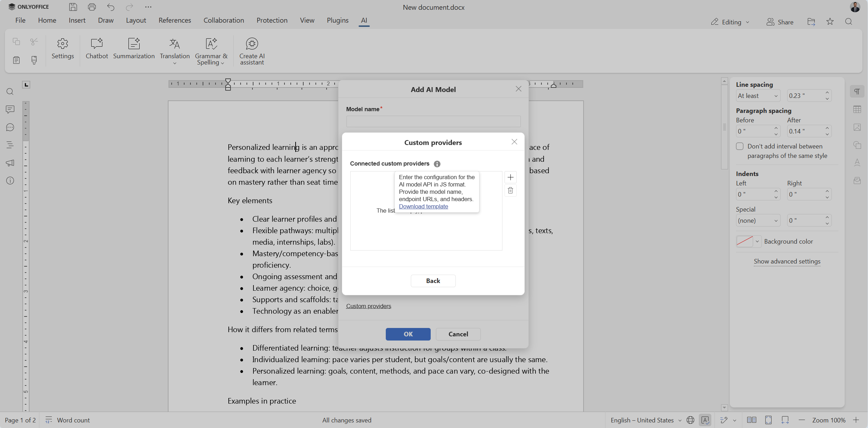Zoom in with plus button
Image resolution: width=868 pixels, height=428 pixels.
856,420
